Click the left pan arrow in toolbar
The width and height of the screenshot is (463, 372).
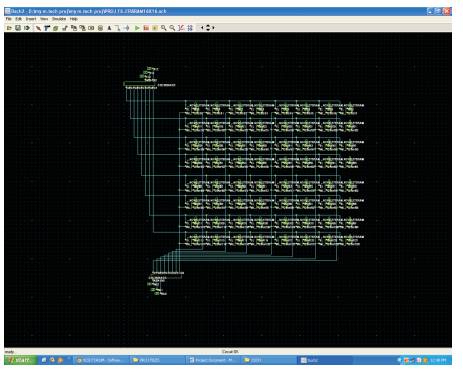pyautogui.click(x=202, y=28)
